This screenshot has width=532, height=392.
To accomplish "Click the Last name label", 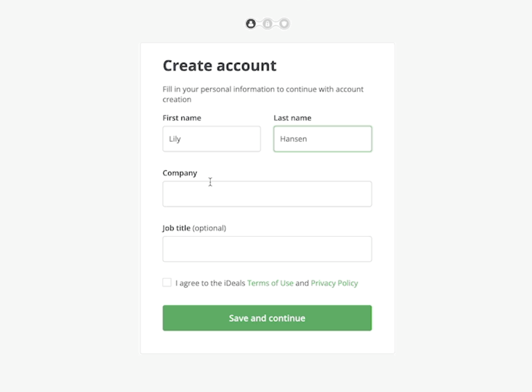I will 293,118.
